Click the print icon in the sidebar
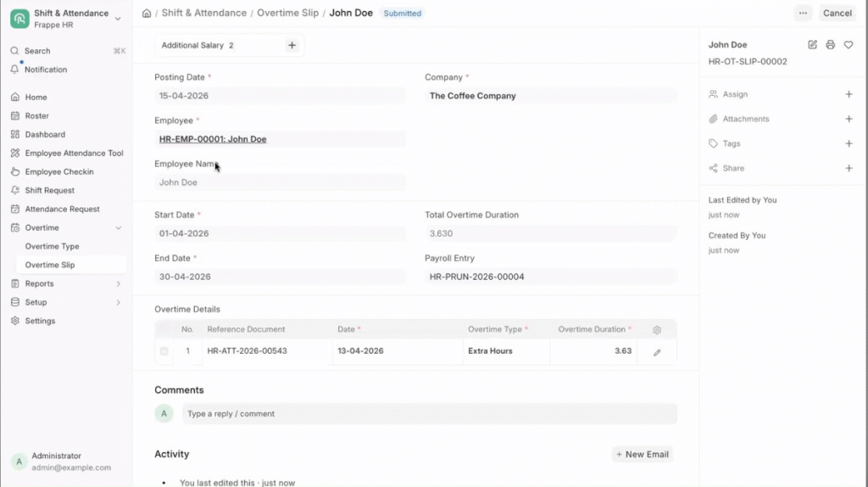Image resolution: width=868 pixels, height=487 pixels. coord(830,45)
